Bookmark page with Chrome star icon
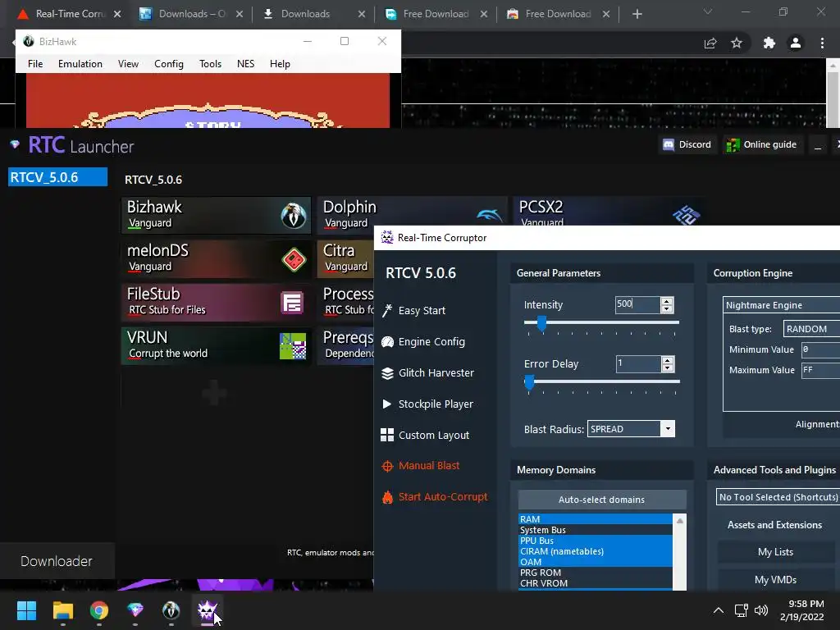840x630 pixels. (x=737, y=43)
